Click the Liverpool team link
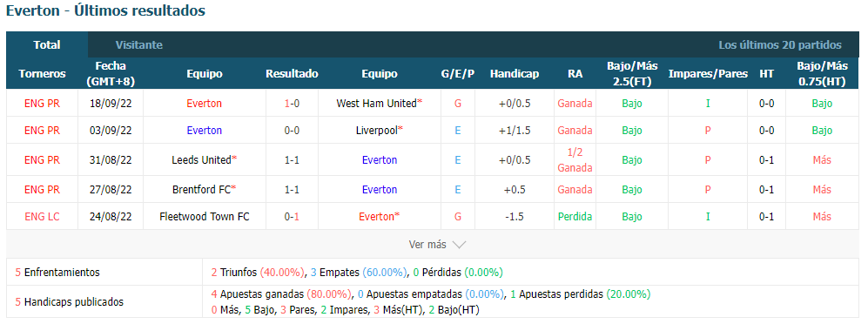Viewport: 868px width, 324px height. click(376, 131)
